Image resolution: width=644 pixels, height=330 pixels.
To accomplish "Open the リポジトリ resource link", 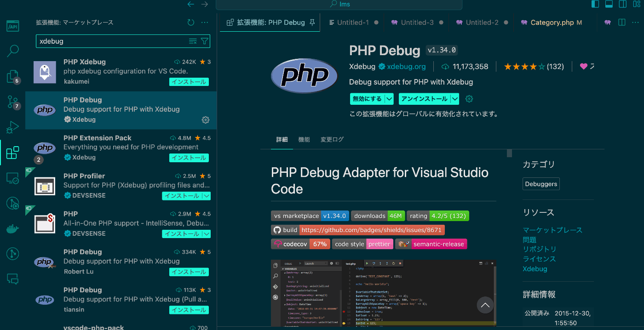I will click(540, 249).
